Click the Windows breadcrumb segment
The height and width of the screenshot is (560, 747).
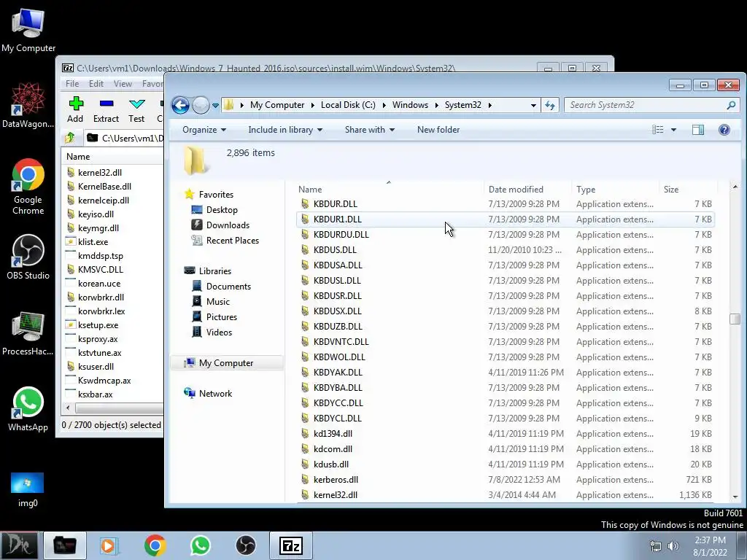[410, 105]
